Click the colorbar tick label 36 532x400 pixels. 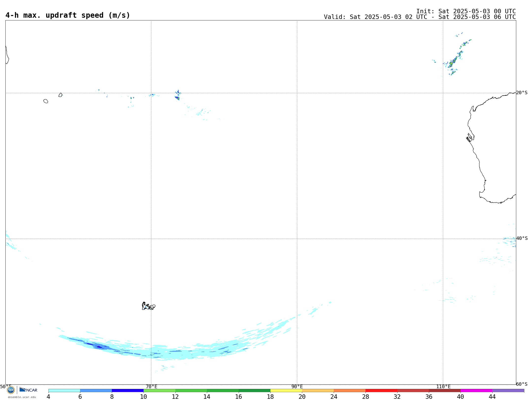coord(429,397)
